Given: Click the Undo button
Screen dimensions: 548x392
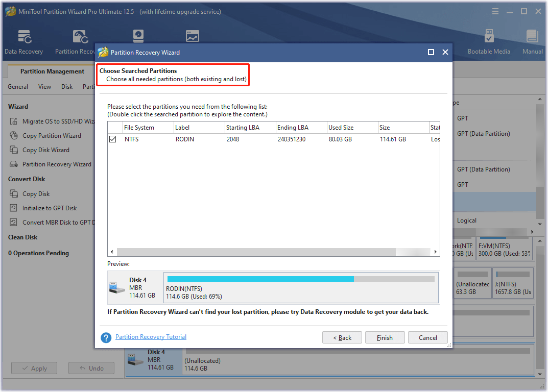Looking at the screenshot, I should (91, 368).
